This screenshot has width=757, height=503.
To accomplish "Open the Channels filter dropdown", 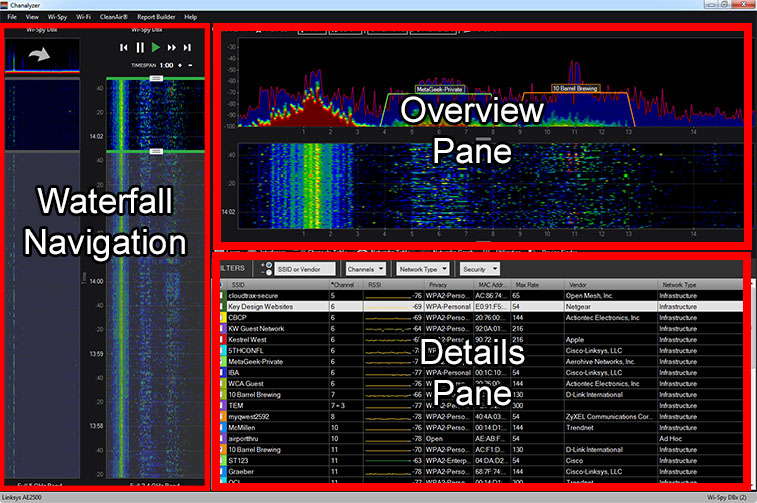I will point(365,269).
